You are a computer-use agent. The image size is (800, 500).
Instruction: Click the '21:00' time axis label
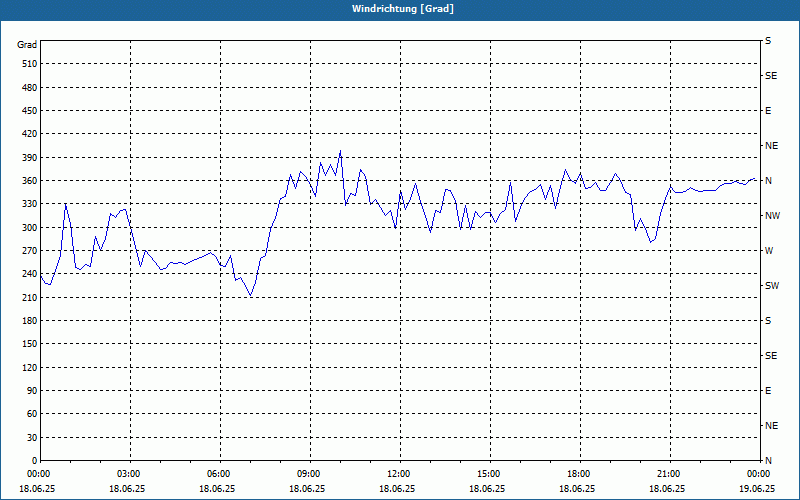[x=668, y=474]
